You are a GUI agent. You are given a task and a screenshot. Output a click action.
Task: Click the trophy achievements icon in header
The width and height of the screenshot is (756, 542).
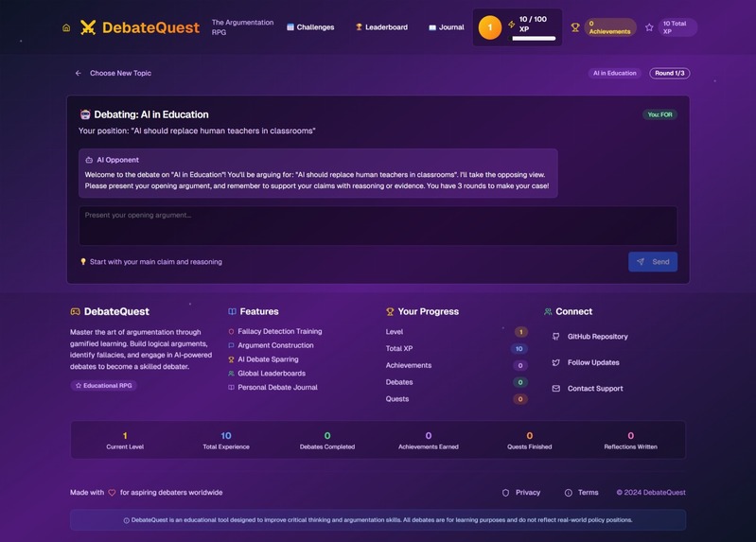(575, 27)
